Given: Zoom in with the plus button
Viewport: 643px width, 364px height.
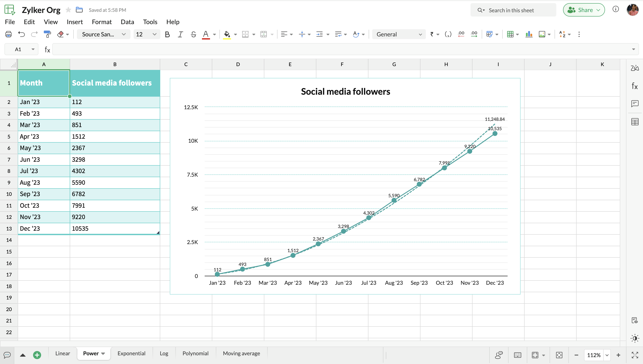Looking at the screenshot, I should click(618, 355).
